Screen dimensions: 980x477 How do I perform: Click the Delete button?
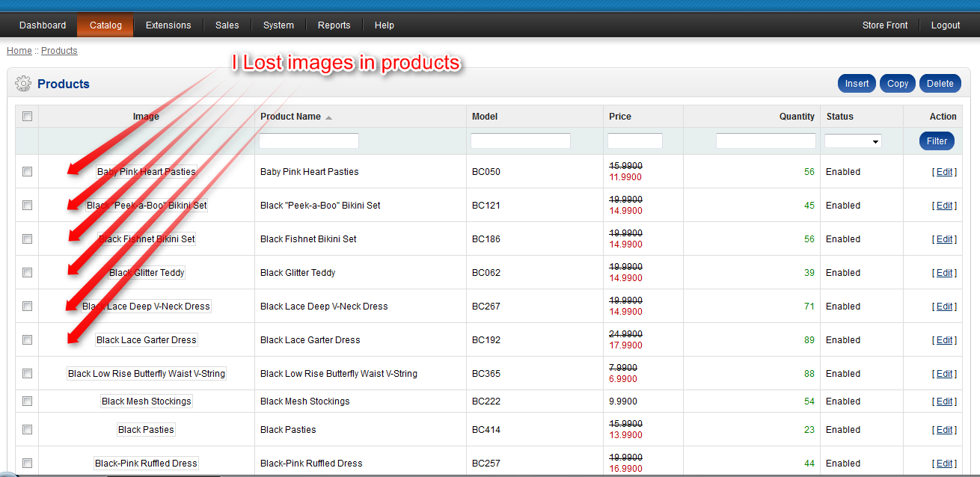[x=940, y=84]
